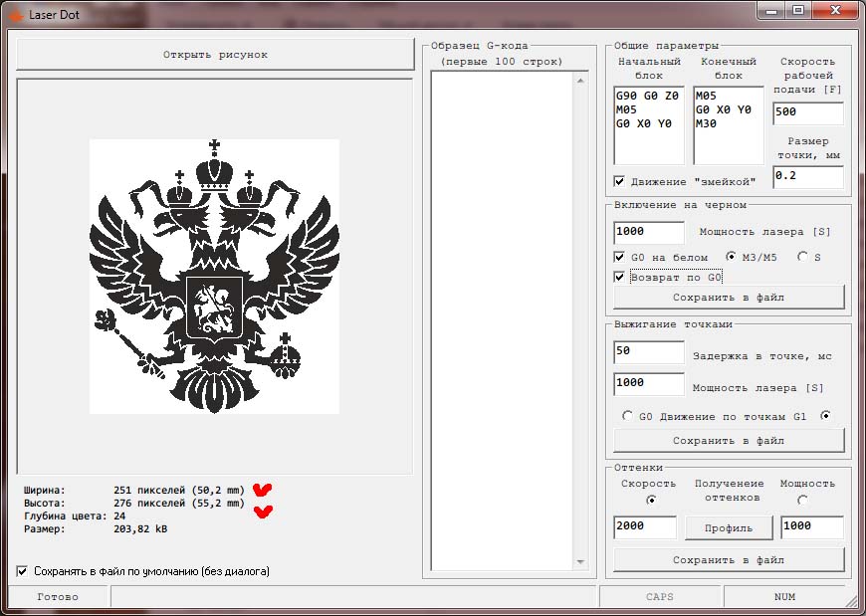Viewport: 866px width, 616px height.
Task: Toggle 'Сохранять в файл по умолчанию' checkbox
Action: pos(22,571)
